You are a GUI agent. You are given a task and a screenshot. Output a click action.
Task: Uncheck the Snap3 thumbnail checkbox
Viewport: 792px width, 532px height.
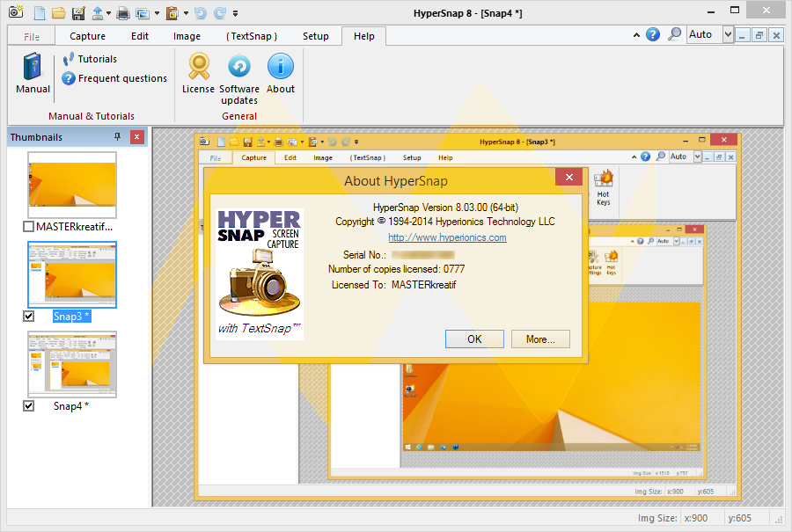(x=29, y=317)
